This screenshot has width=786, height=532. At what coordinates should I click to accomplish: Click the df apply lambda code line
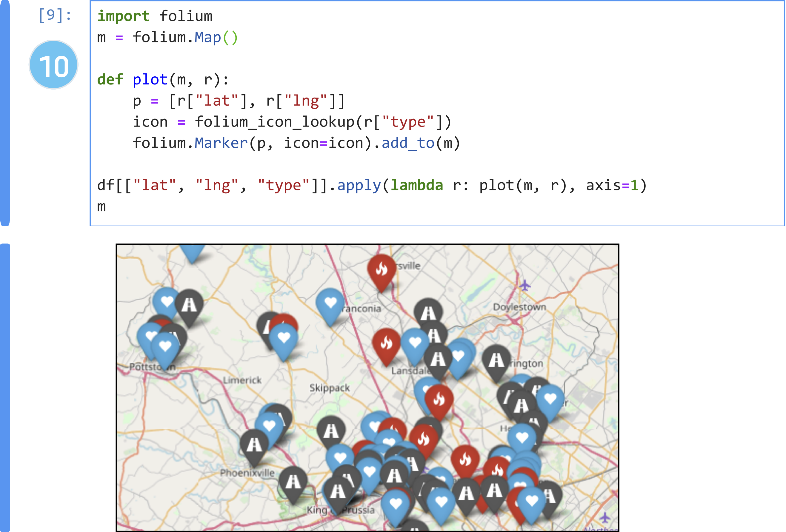(372, 185)
